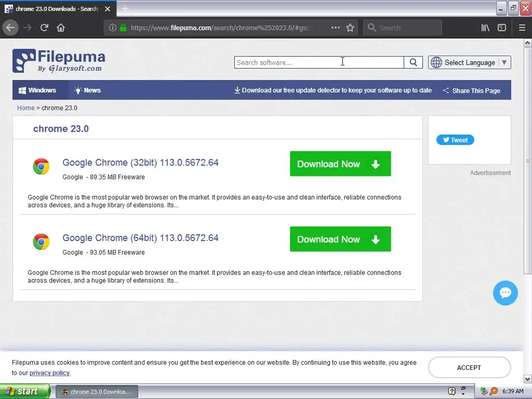
Task: Click the scrollbar down arrow
Action: [x=527, y=379]
